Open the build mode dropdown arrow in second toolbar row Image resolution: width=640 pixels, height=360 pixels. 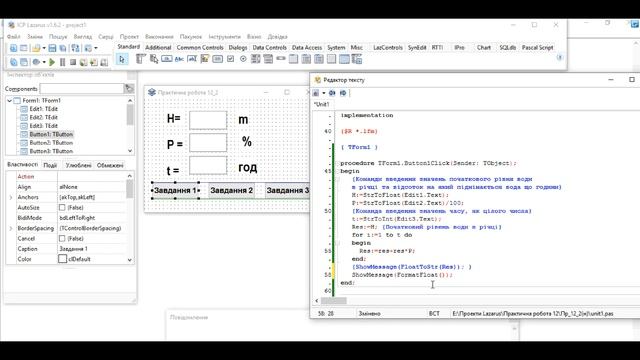click(44, 62)
